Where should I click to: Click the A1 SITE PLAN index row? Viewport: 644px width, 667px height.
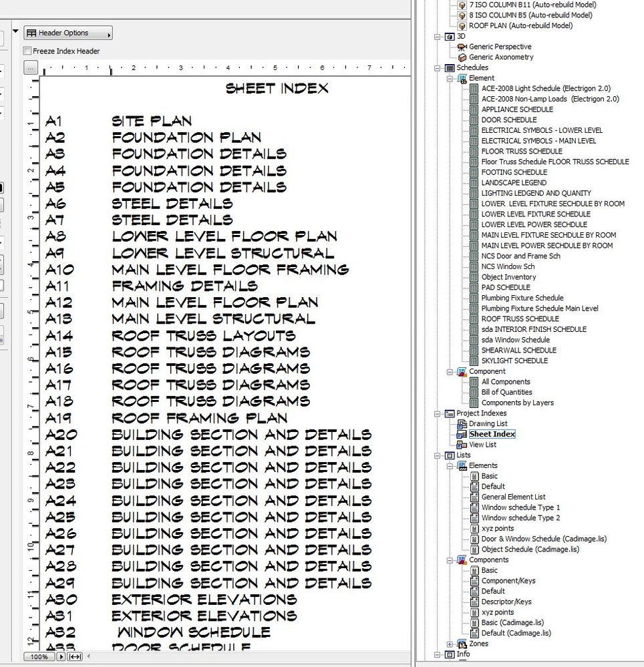point(119,122)
